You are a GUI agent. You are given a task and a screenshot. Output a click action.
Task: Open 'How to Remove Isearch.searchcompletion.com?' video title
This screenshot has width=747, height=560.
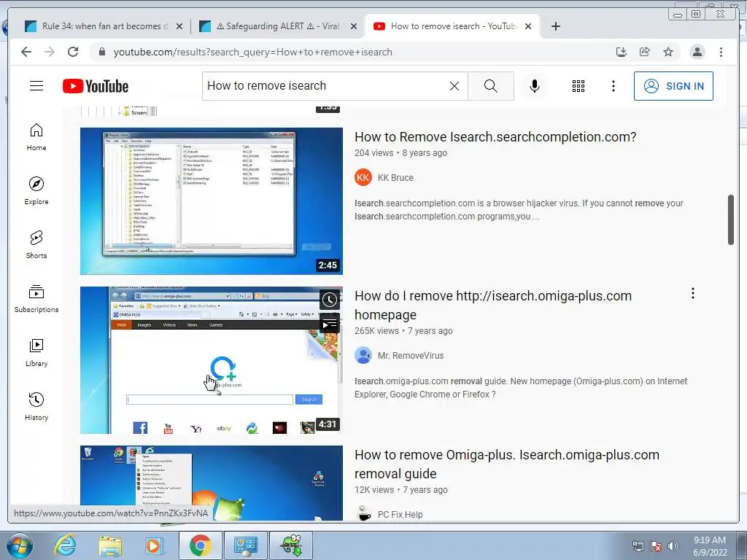pos(495,137)
